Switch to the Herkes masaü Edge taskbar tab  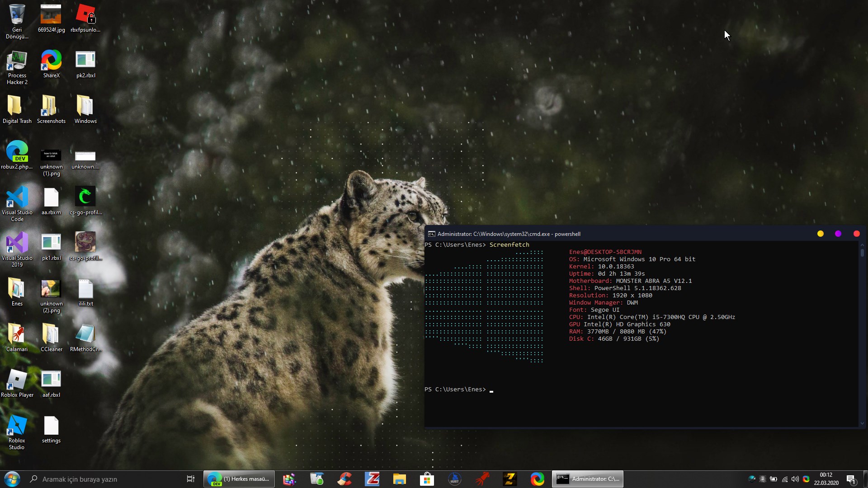(239, 479)
